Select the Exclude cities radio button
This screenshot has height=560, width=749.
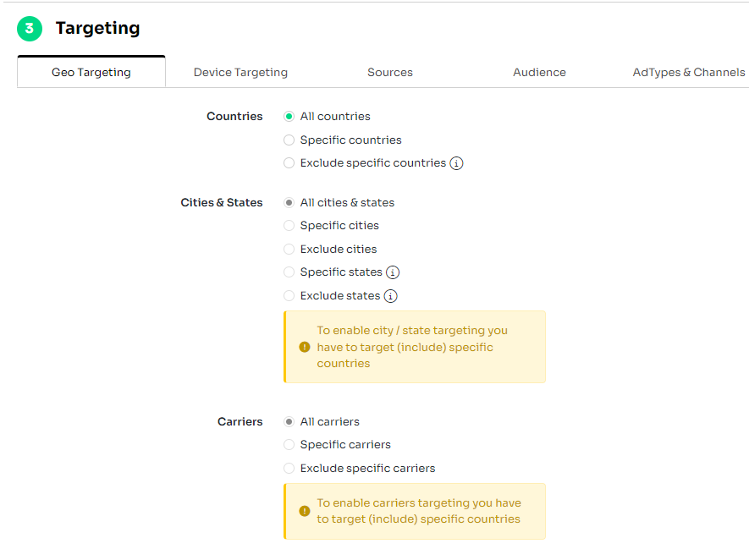coord(289,250)
